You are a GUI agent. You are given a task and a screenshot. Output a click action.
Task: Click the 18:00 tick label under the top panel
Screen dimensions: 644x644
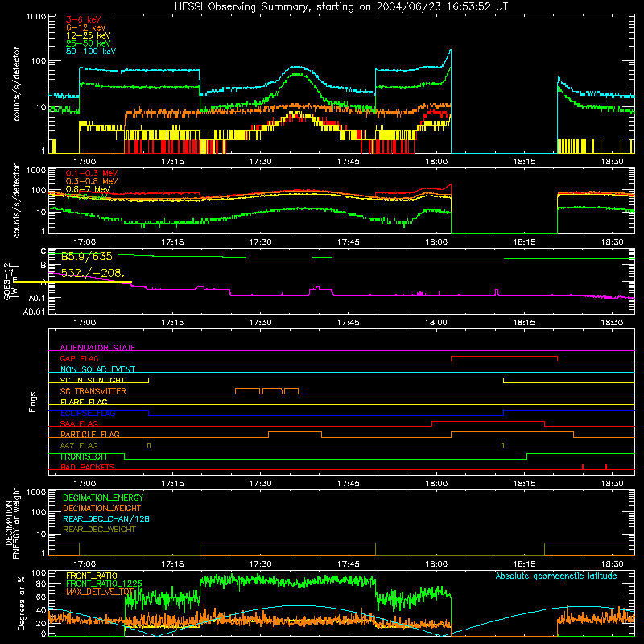[436, 162]
